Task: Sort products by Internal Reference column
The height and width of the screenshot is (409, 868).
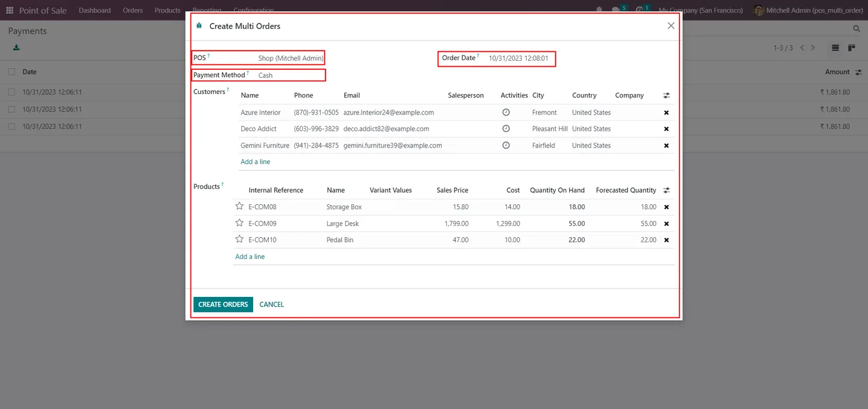Action: coord(276,190)
